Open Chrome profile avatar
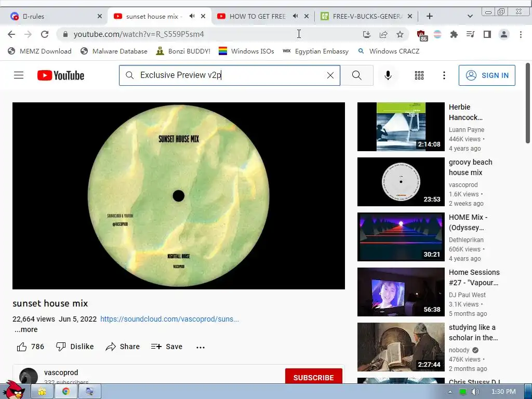This screenshot has height=399, width=532. (504, 34)
